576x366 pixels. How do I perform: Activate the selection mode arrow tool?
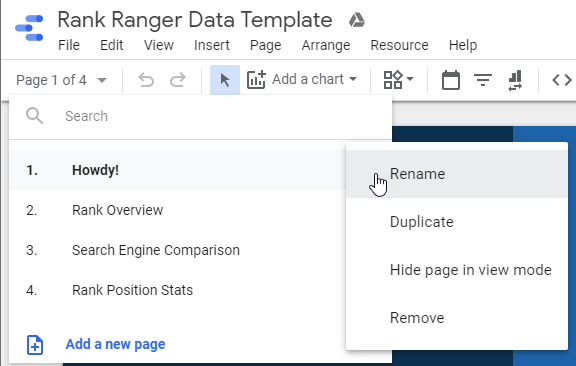[225, 80]
